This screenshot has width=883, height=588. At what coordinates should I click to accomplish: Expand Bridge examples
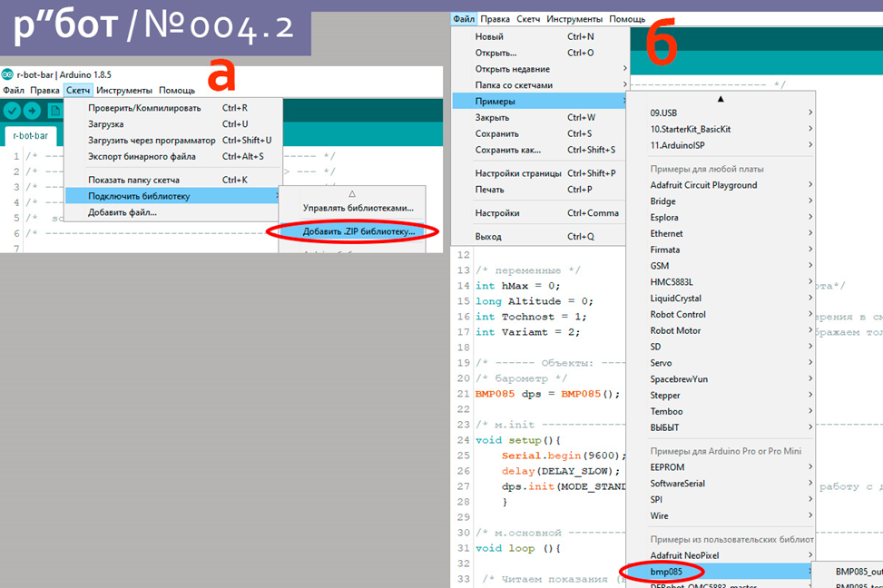[x=721, y=201]
